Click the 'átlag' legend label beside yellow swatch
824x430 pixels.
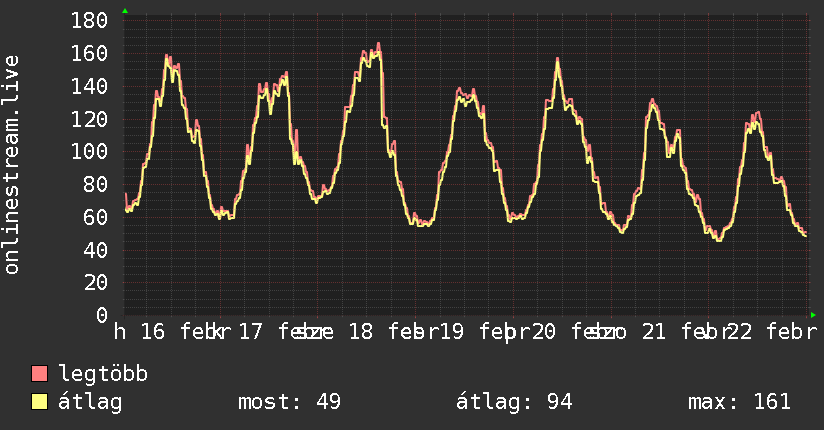[90, 402]
